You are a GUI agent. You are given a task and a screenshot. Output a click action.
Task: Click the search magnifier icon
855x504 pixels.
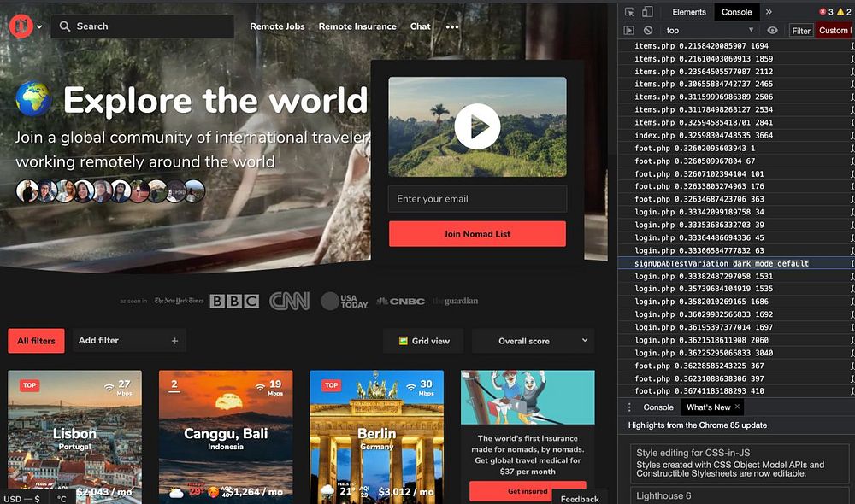pos(65,26)
